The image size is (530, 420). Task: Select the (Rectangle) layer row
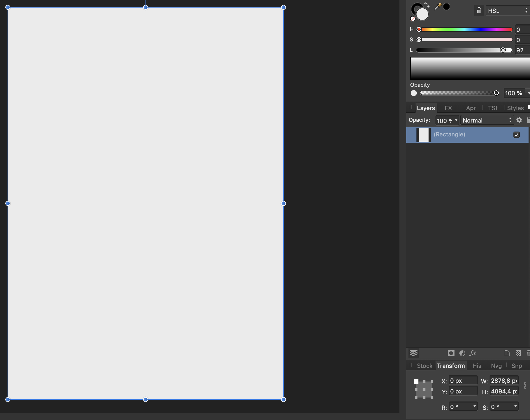[467, 135]
